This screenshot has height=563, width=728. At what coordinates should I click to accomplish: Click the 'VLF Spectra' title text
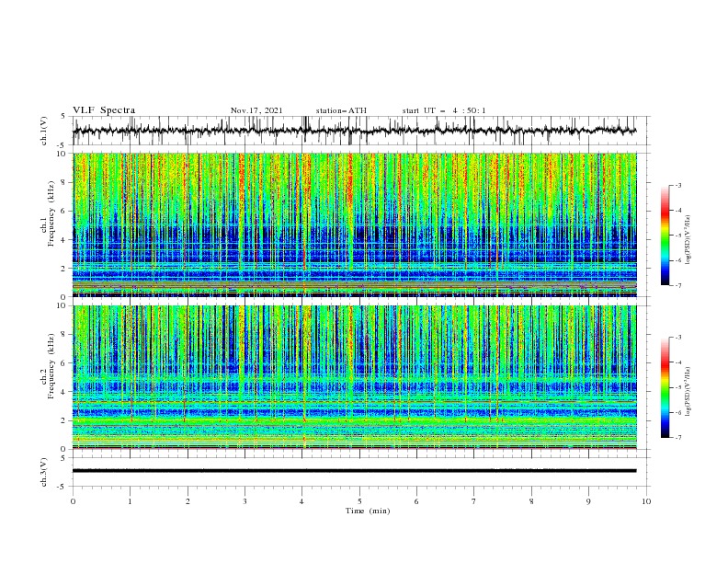point(104,110)
